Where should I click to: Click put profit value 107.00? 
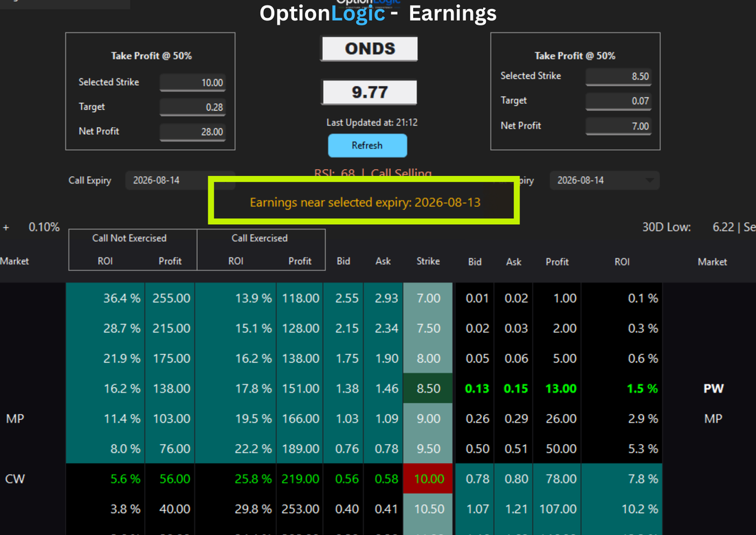coord(558,509)
